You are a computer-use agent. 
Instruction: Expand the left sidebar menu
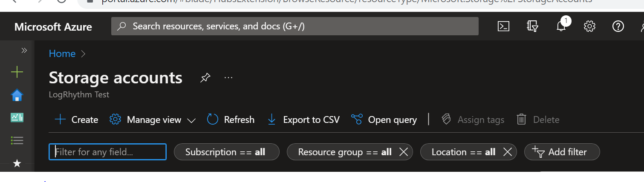24,51
